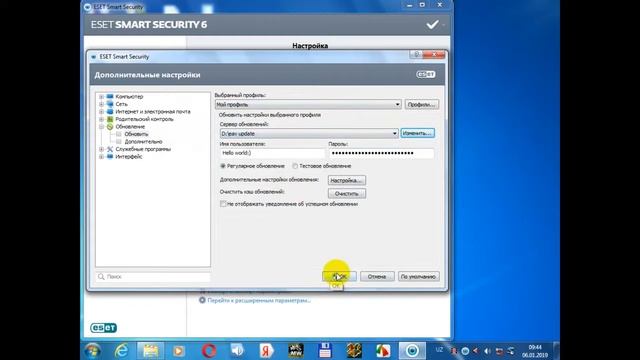Open the Сервер обновлений dropdown

[309, 133]
